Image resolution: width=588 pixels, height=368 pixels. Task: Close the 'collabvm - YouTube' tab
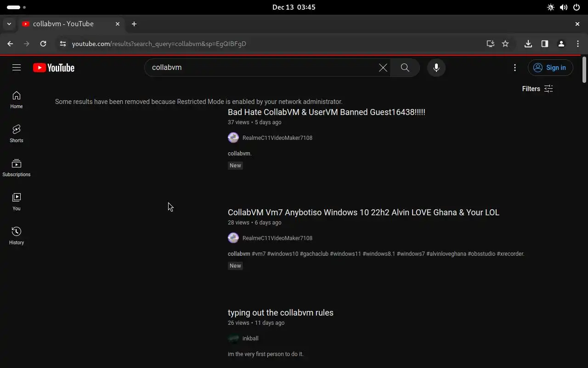(x=118, y=24)
